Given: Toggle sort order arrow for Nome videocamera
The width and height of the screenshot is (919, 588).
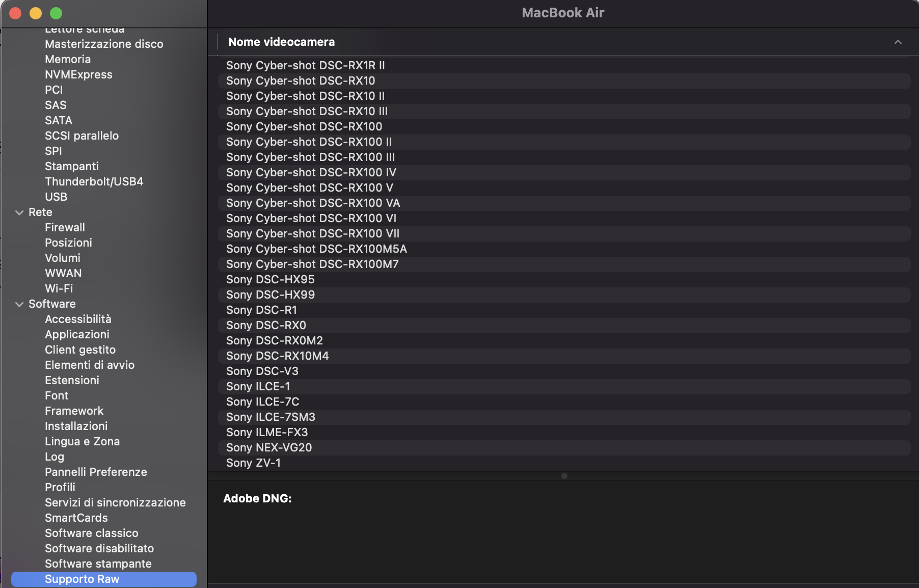Looking at the screenshot, I should point(898,42).
